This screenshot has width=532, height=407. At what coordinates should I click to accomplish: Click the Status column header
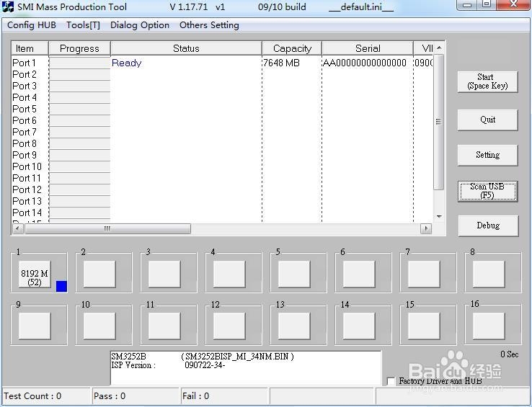click(186, 48)
